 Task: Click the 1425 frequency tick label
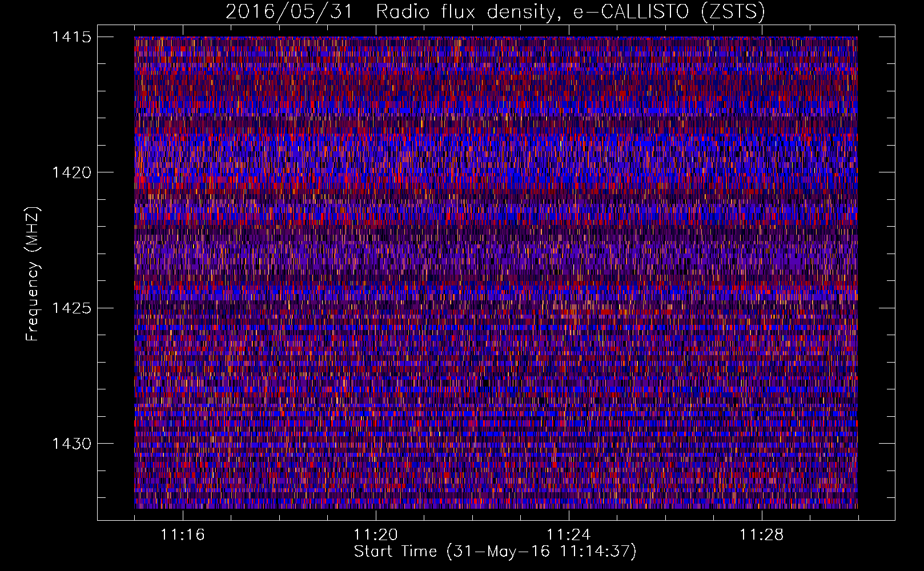[x=71, y=308]
